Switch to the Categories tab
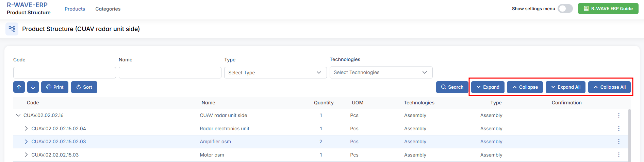The height and width of the screenshot is (162, 644). point(108,9)
